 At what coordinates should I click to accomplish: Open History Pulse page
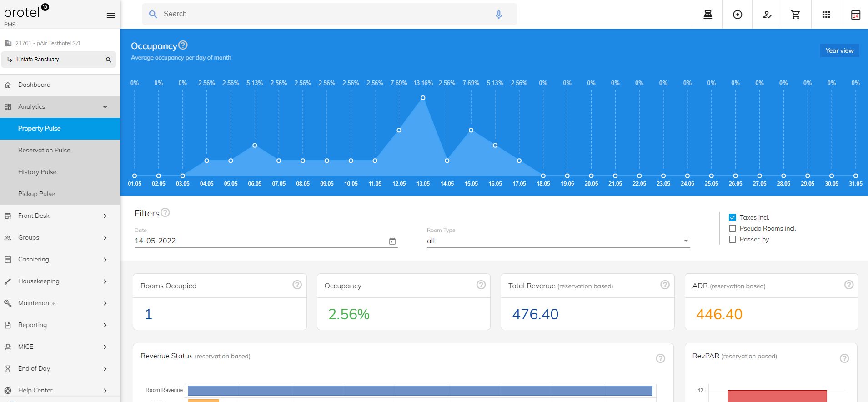(x=60, y=172)
